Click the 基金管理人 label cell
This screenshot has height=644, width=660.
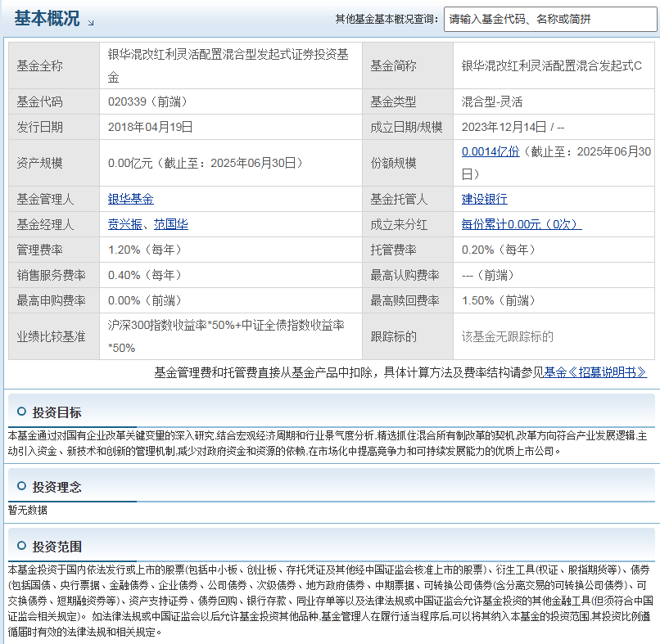coord(54,199)
